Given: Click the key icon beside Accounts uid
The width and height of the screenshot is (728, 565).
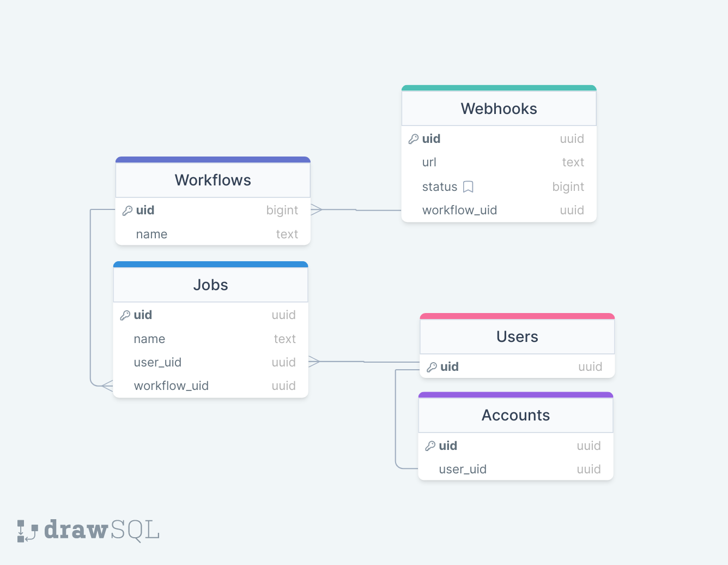Looking at the screenshot, I should [x=430, y=446].
